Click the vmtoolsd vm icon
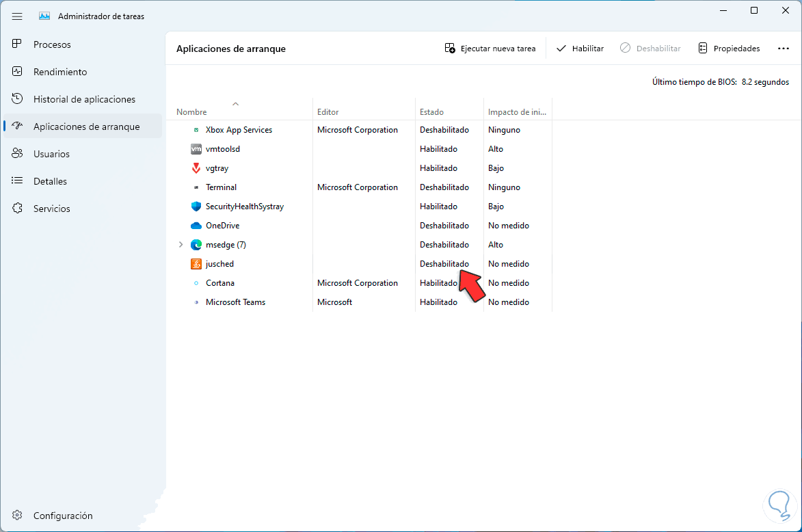The height and width of the screenshot is (532, 802). (196, 149)
